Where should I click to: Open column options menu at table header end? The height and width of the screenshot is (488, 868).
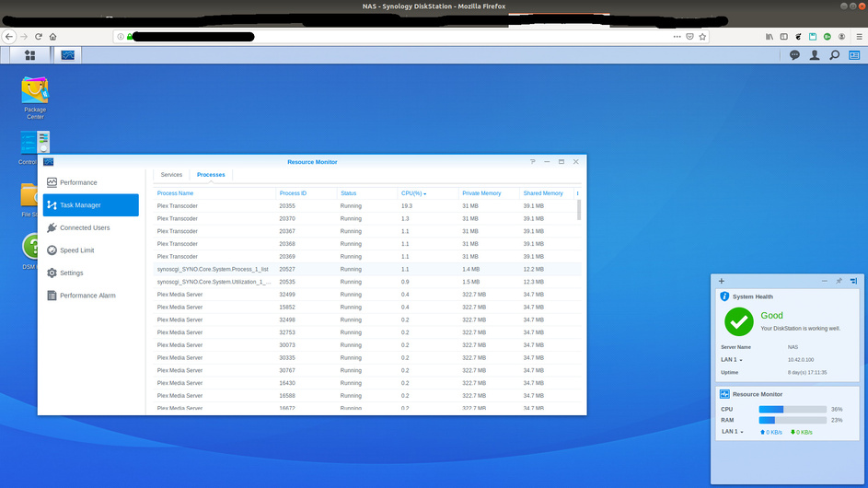[578, 193]
